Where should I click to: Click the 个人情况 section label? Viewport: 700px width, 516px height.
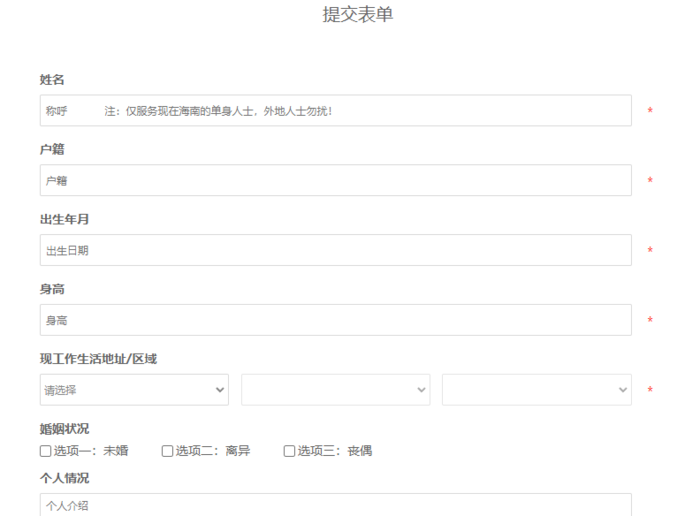[x=64, y=478]
